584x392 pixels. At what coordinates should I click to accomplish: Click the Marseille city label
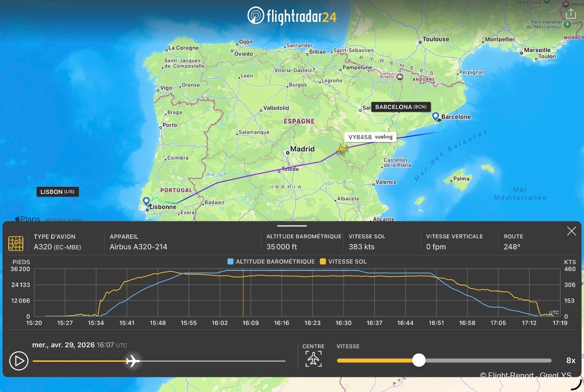pos(537,50)
